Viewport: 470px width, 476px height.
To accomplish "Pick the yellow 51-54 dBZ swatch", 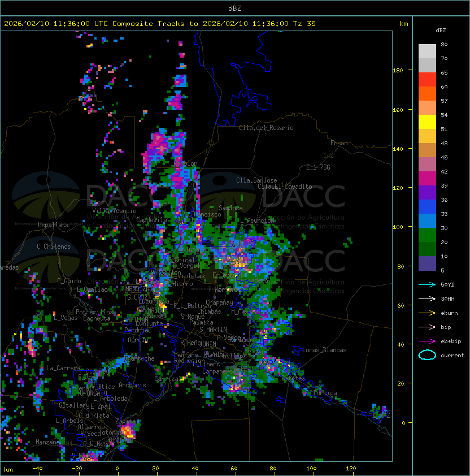I will pyautogui.click(x=427, y=122).
